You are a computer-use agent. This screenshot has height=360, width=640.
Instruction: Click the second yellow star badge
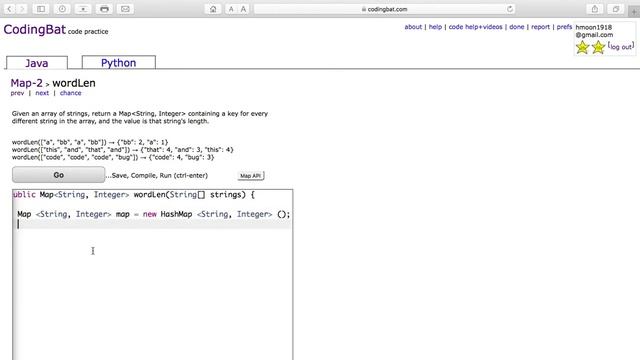click(x=598, y=47)
